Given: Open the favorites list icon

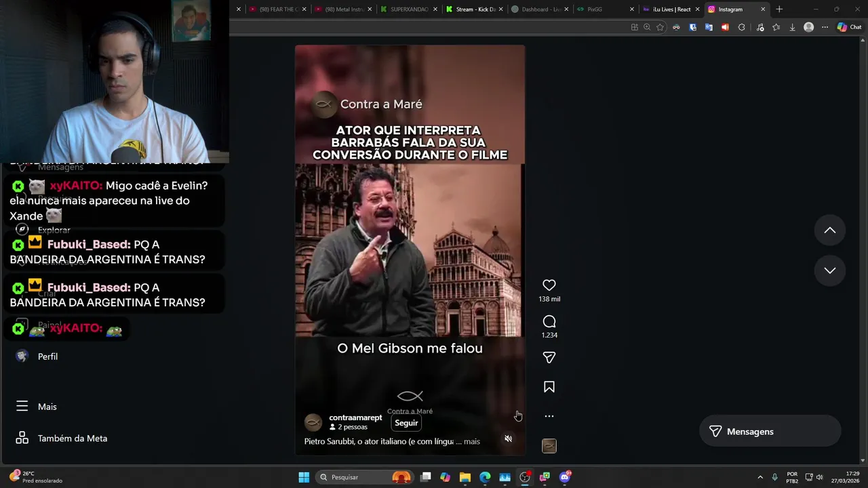Looking at the screenshot, I should (x=776, y=27).
